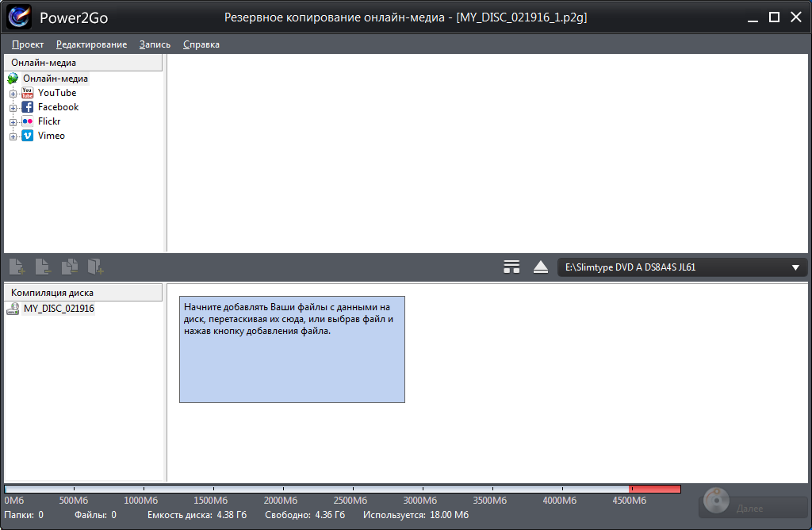Click the disc capacity usage bar

point(342,489)
